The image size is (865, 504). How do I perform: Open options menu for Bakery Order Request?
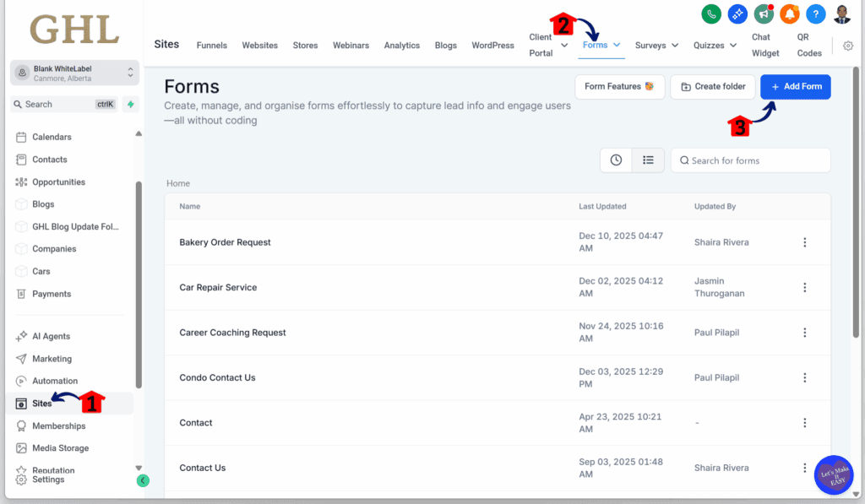coord(804,242)
